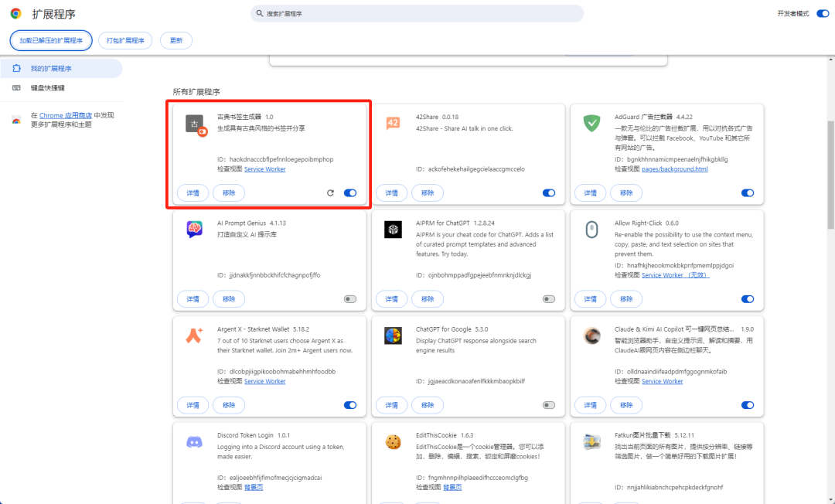Viewport: 835px width, 504px height.
Task: Remove AdGuard 广告拦截器 extension
Action: (x=626, y=192)
